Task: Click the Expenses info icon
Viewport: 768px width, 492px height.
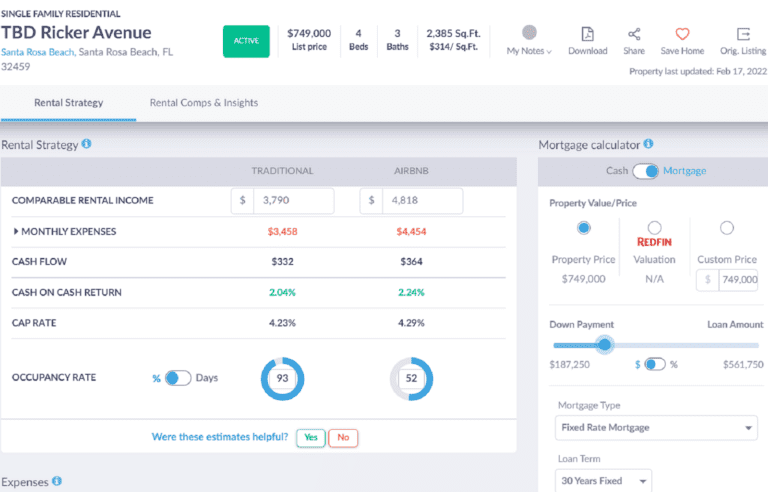Action: click(x=57, y=482)
